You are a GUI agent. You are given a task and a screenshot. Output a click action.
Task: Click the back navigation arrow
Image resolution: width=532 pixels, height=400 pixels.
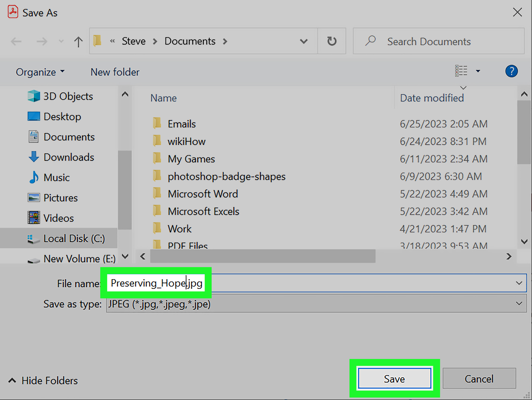[16, 41]
